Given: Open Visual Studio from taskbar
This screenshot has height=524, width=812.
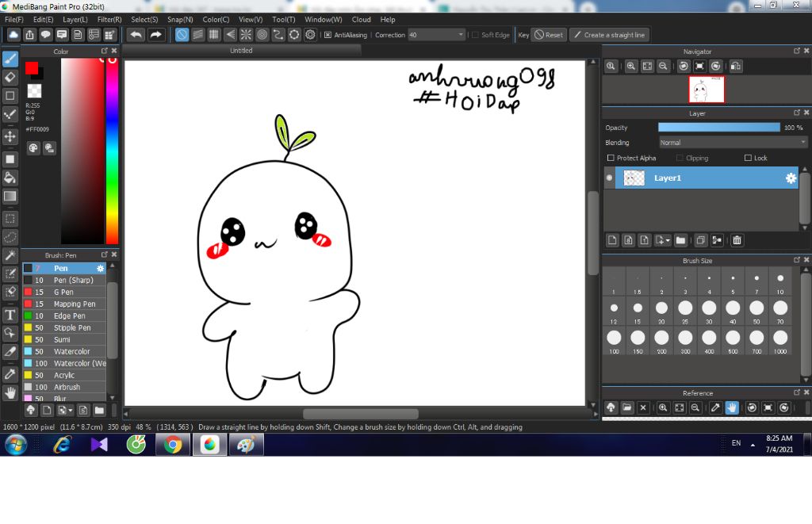Looking at the screenshot, I should tap(99, 445).
